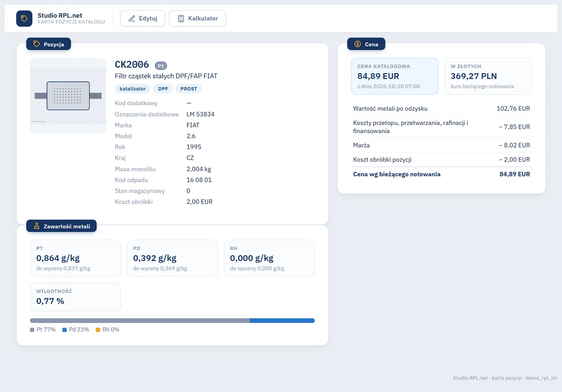Click the Marka value 'FIAT'
The image size is (562, 392).
[193, 125]
